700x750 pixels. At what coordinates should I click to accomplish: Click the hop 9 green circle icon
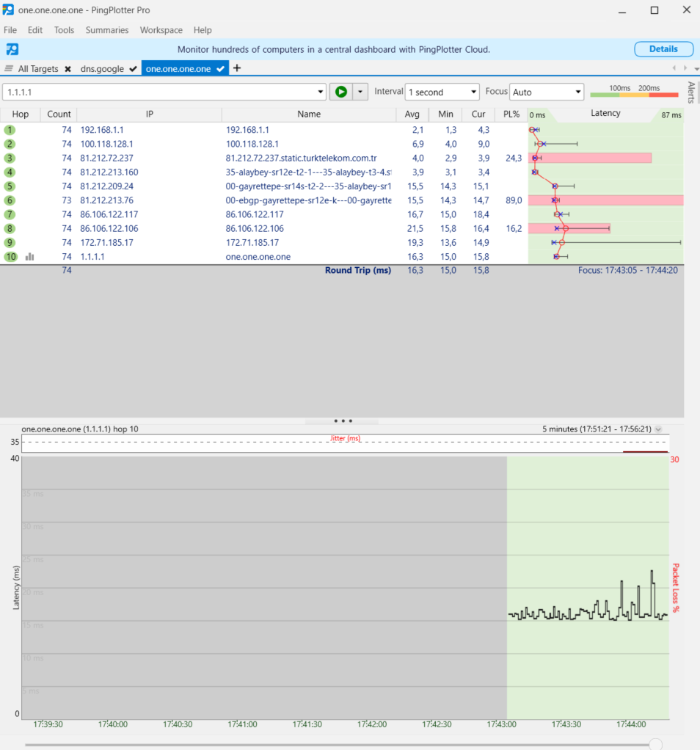coord(10,242)
